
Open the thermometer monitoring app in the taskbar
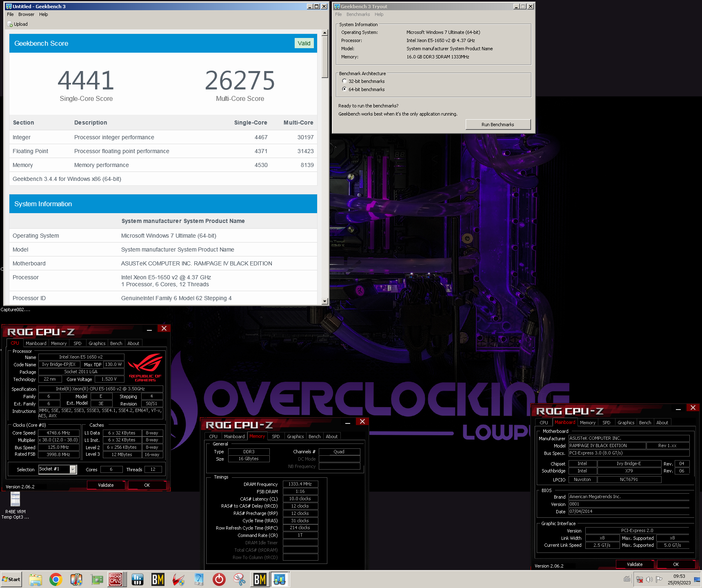click(76, 579)
